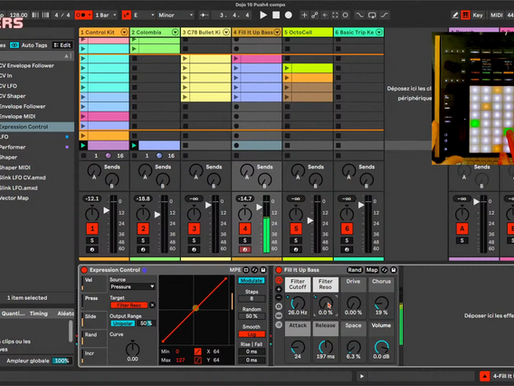
Task: Open the 1 Bar quantization dropdown
Action: 106,15
